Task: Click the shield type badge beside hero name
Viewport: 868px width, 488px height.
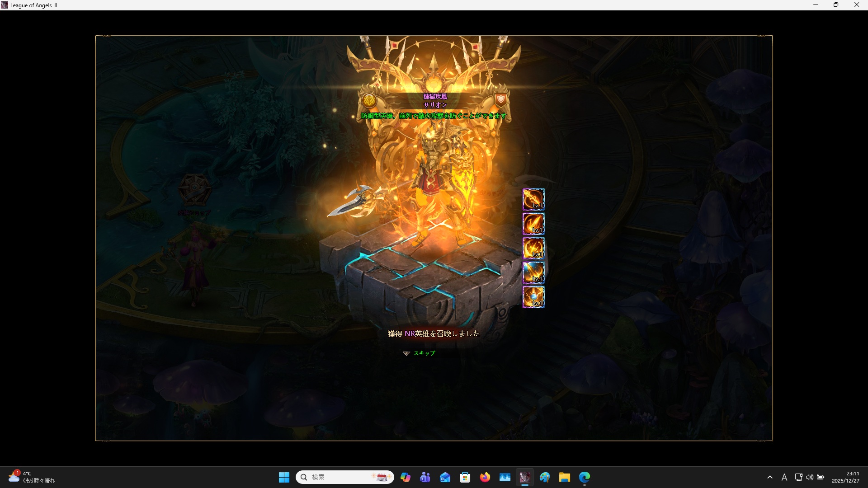Action: (500, 99)
